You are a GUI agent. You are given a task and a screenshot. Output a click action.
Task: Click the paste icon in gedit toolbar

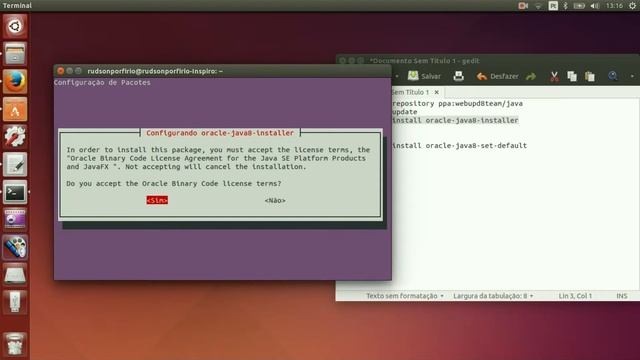[x=590, y=76]
